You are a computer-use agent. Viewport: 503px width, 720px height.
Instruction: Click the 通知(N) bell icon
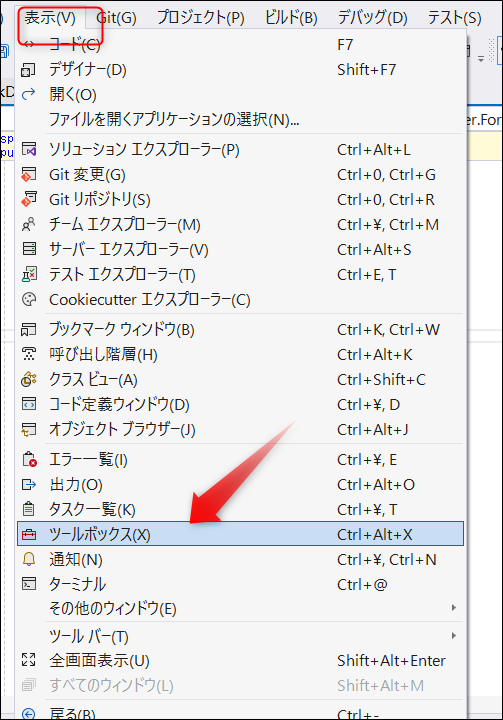click(x=28, y=559)
